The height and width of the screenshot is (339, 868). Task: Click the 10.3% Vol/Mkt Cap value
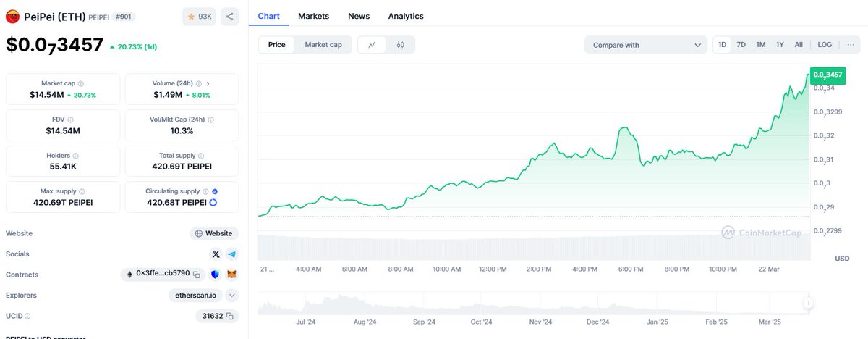pyautogui.click(x=182, y=131)
